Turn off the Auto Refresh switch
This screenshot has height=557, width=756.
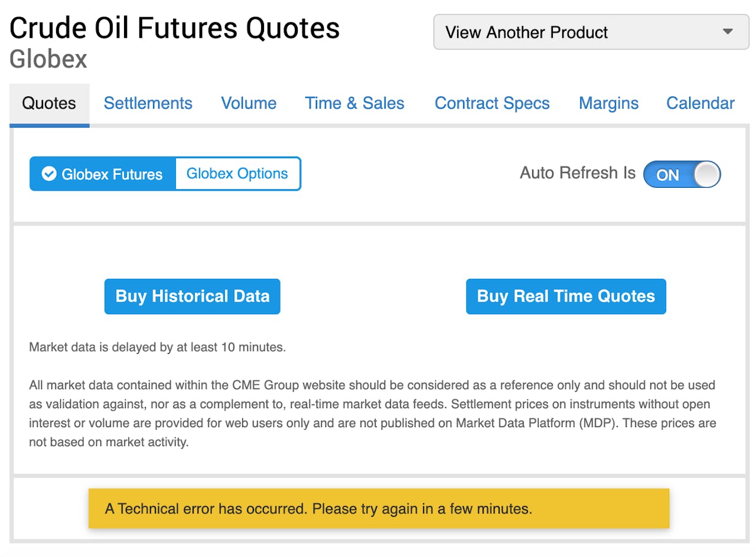click(682, 175)
